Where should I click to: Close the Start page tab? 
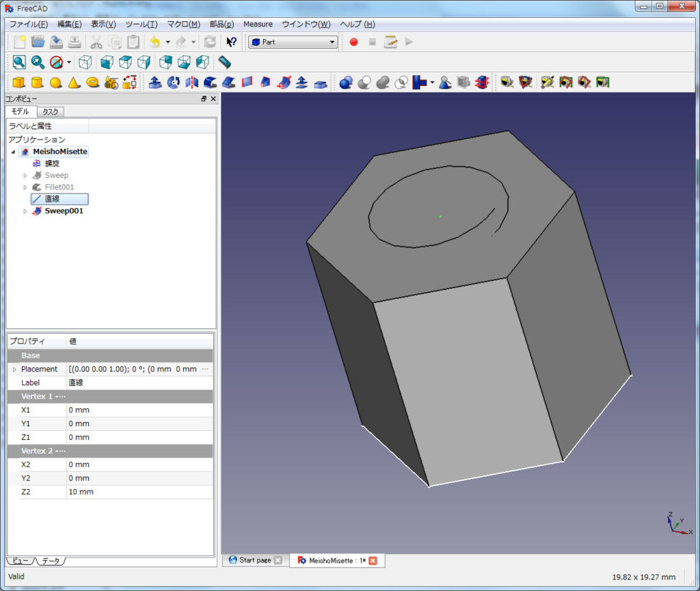(x=278, y=560)
